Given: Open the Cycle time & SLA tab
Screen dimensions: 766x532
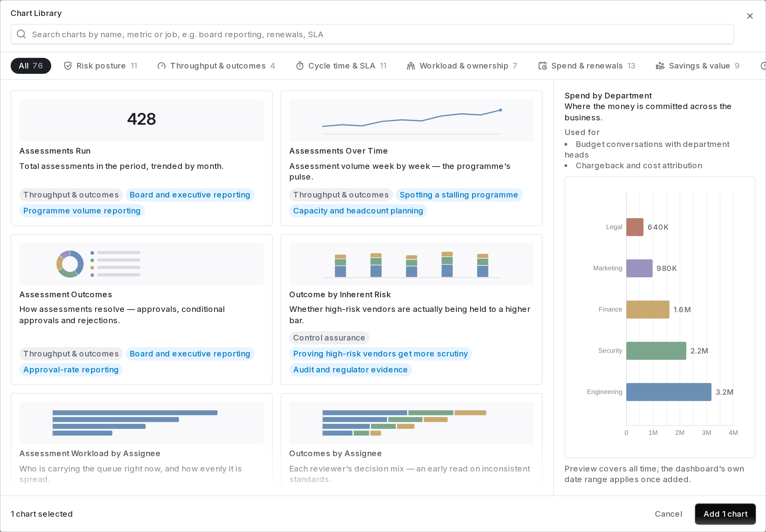Looking at the screenshot, I should click(341, 66).
